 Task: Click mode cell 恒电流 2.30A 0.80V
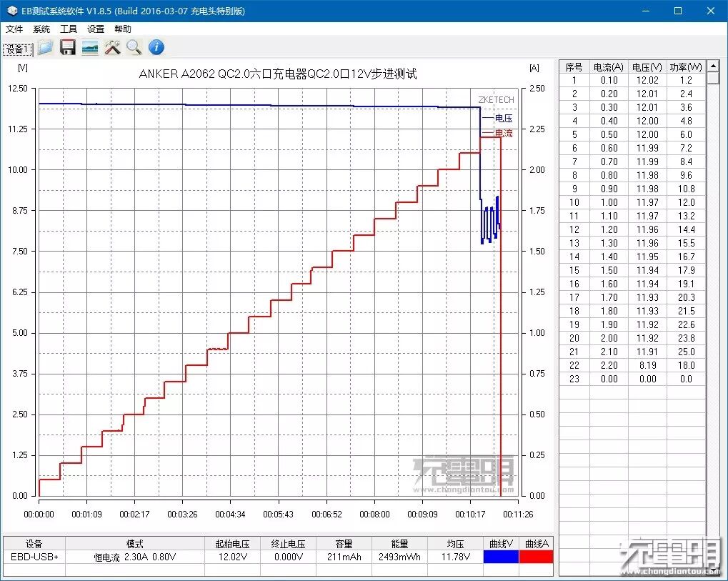[x=134, y=557]
